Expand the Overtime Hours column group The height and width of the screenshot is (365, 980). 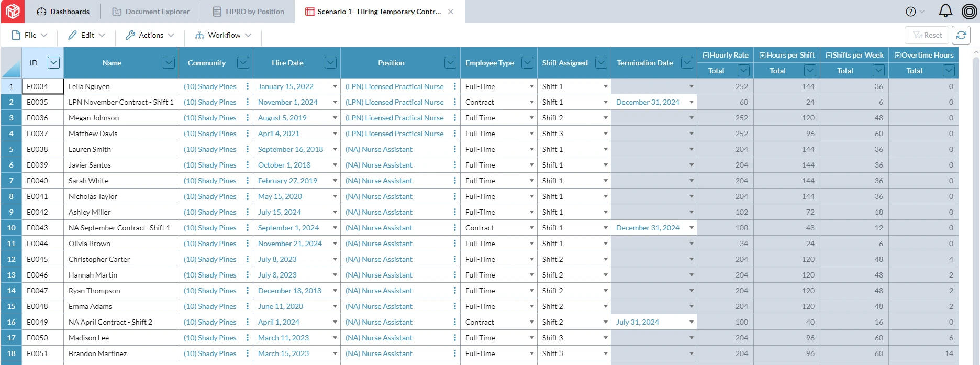[x=897, y=55]
